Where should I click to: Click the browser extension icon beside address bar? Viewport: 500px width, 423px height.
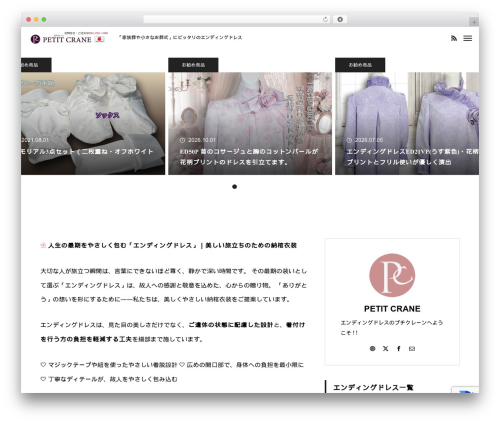340,19
